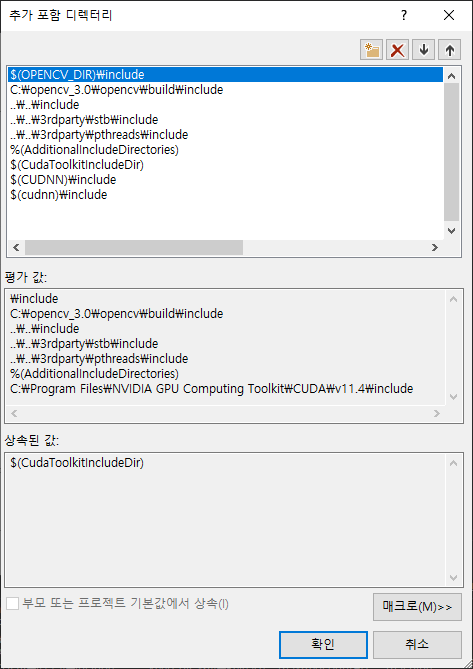This screenshot has height=669, width=473.
Task: Click the new line folder icon
Action: click(371, 50)
